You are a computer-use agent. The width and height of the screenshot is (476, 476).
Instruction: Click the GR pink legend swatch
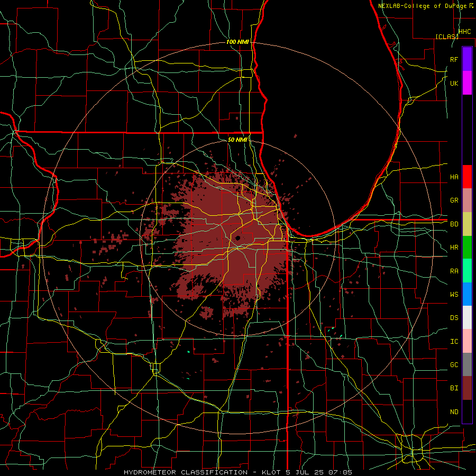click(467, 200)
